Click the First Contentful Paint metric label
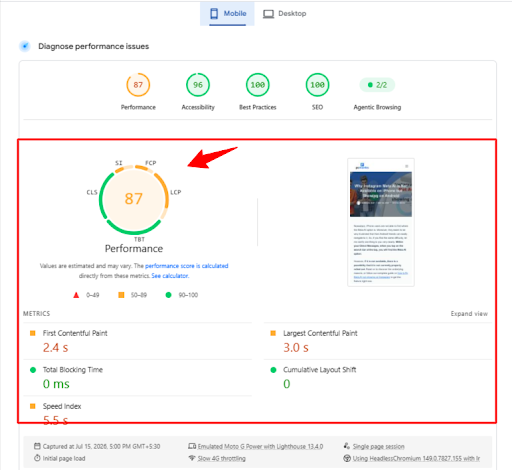 pyautogui.click(x=75, y=333)
